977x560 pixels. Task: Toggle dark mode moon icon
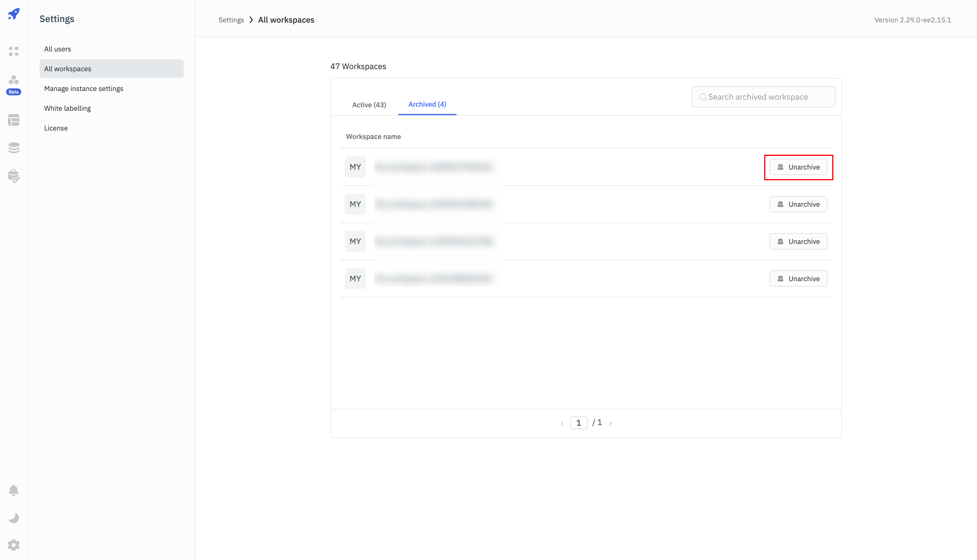point(14,518)
